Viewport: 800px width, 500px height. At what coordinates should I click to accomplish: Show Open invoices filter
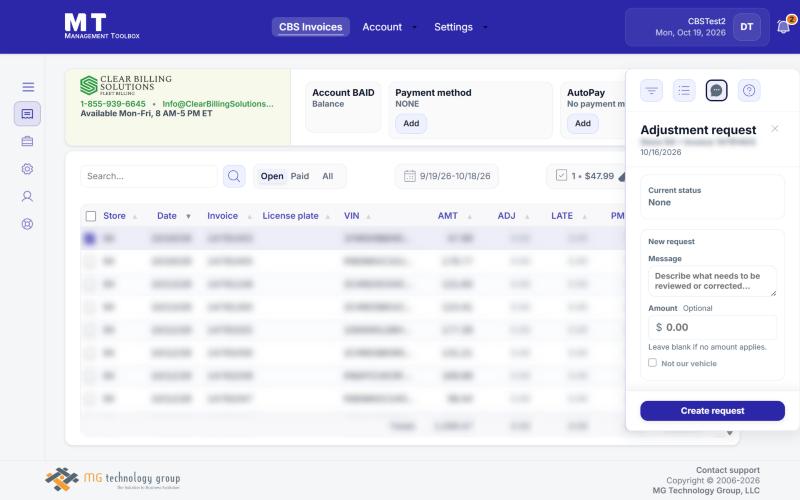(x=272, y=176)
